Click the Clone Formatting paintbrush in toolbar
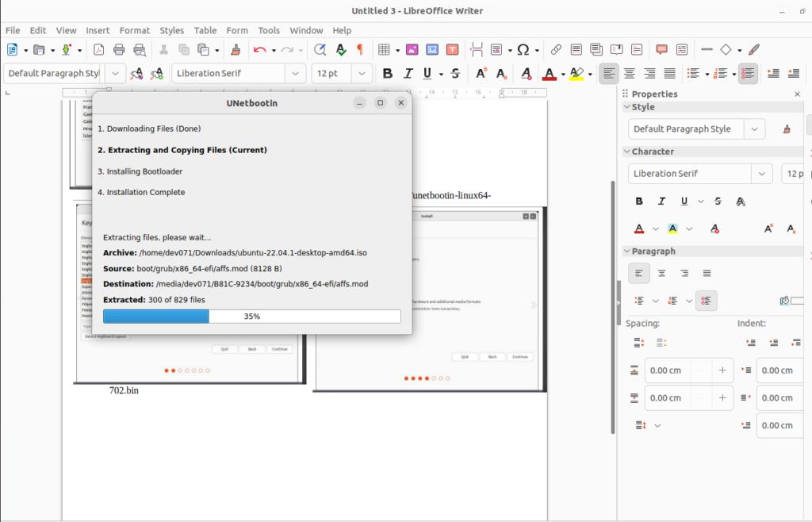This screenshot has height=522, width=812. 236,50
